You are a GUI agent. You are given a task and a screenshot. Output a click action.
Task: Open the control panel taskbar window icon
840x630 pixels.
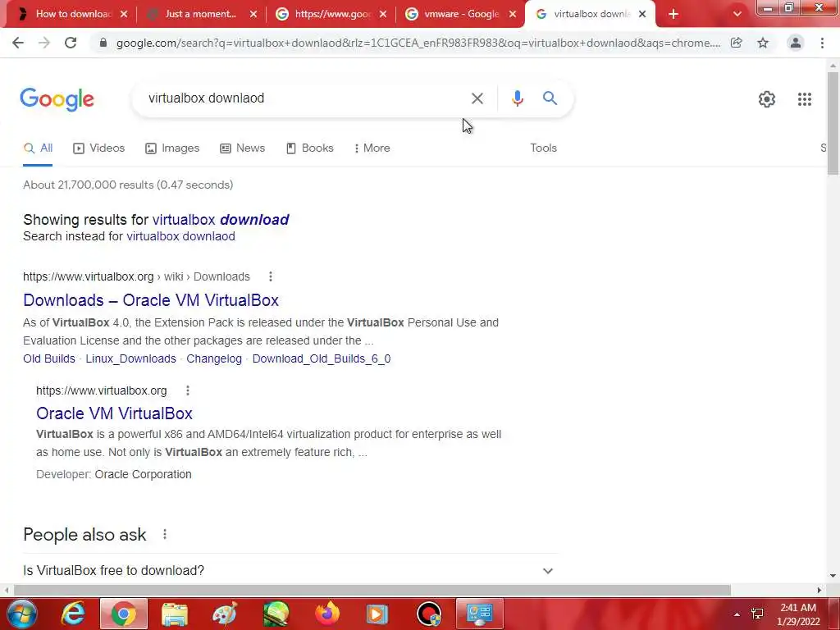(479, 614)
